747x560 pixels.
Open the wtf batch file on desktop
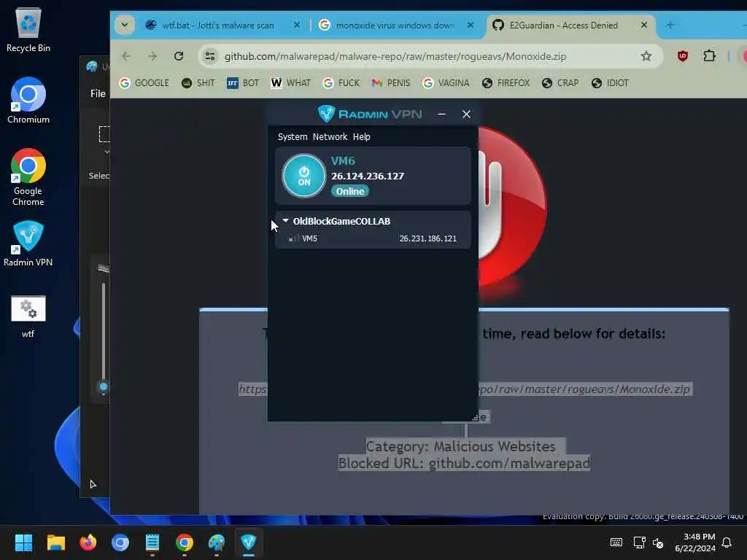click(x=28, y=316)
